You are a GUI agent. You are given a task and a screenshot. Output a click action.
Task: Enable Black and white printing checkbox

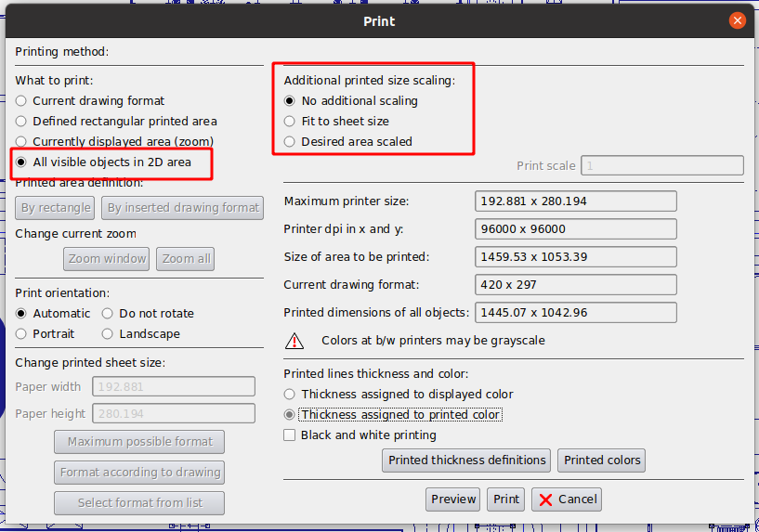tap(290, 435)
